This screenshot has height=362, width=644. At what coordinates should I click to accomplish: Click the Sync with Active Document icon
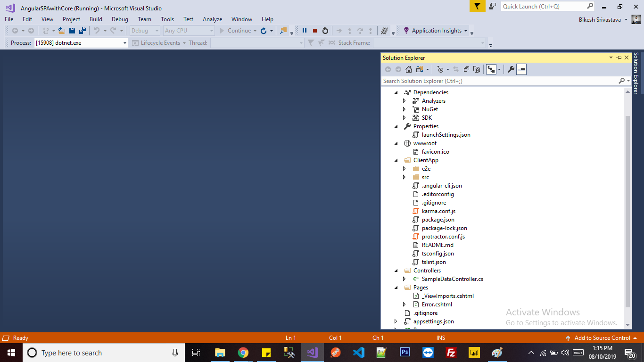[456, 69]
